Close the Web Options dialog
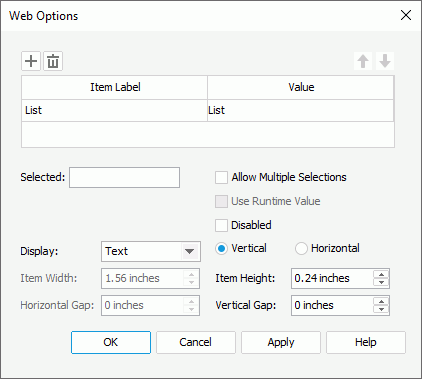 (x=406, y=15)
